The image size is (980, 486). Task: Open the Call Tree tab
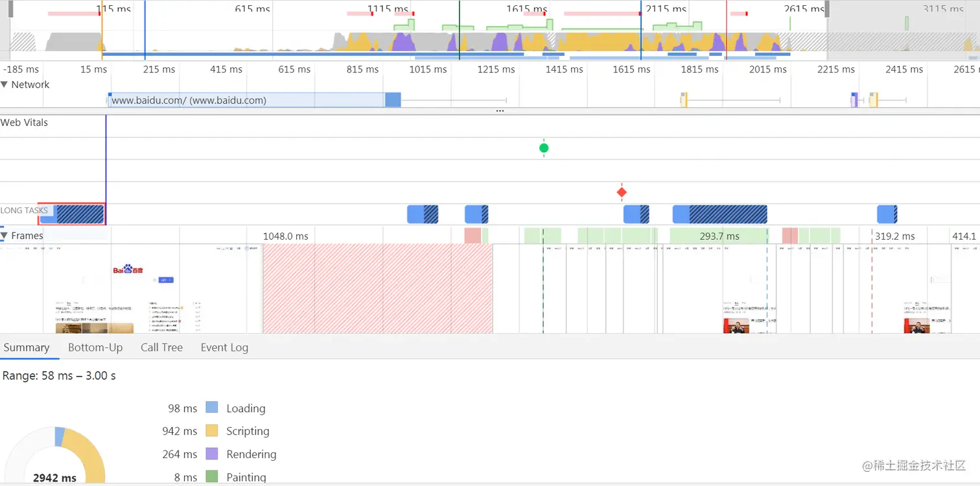point(161,347)
